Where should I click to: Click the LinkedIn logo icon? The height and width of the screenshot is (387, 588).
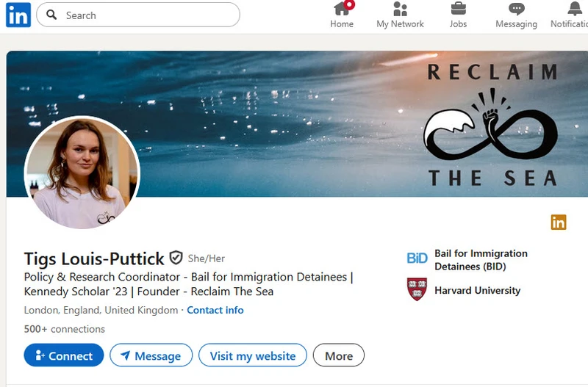(18, 15)
